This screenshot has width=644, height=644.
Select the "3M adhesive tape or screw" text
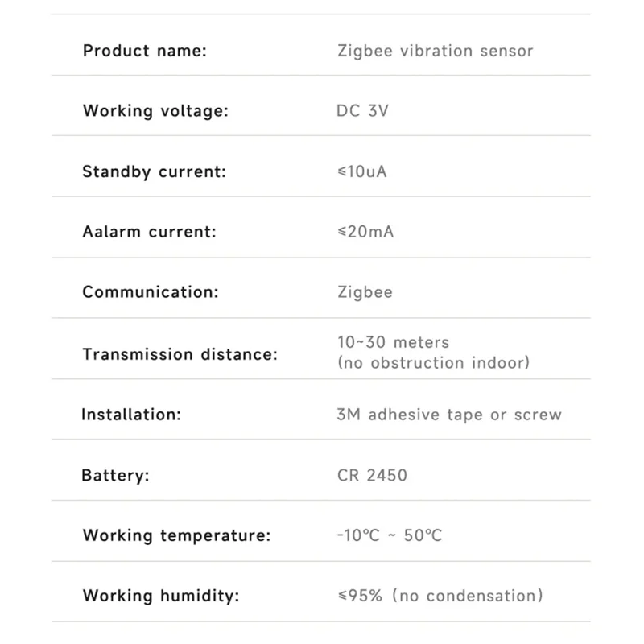click(x=449, y=415)
